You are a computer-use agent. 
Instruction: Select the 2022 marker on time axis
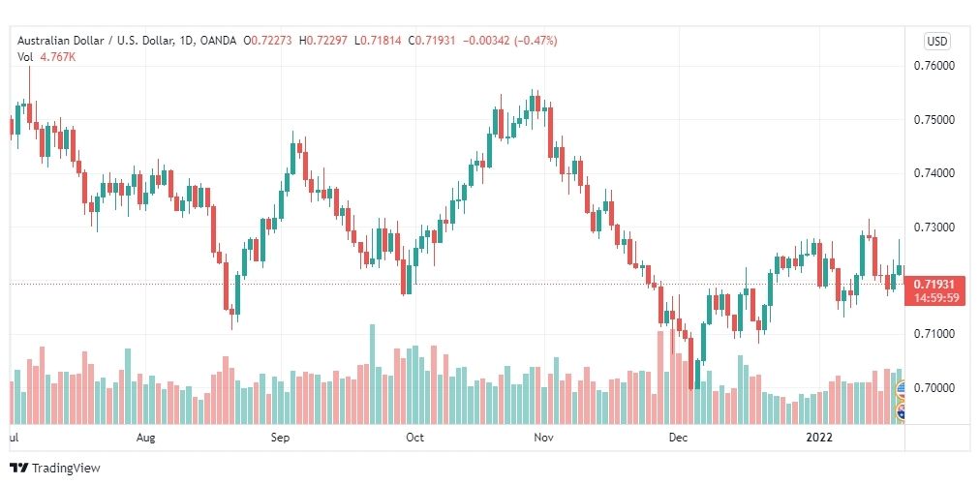point(818,438)
